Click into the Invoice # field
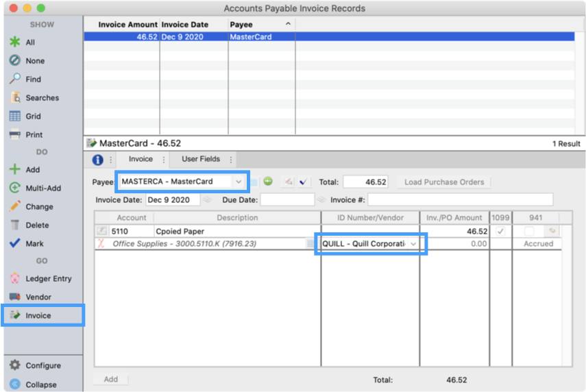 (459, 200)
